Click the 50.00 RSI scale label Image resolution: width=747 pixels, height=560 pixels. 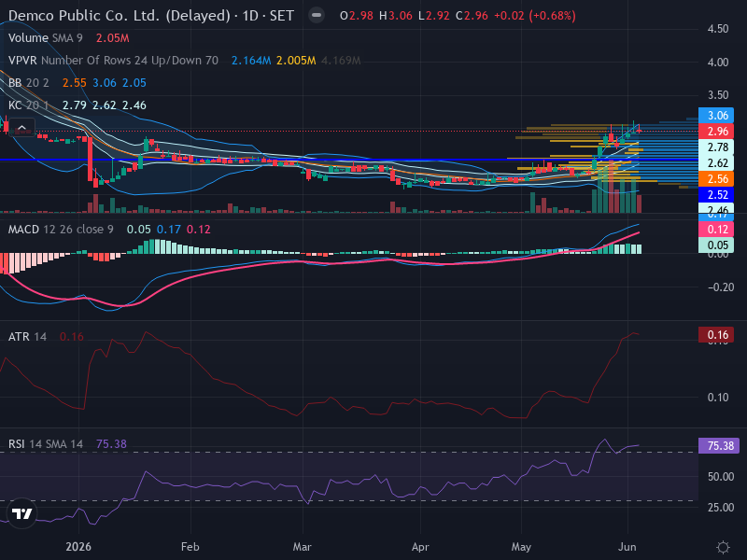pos(720,476)
